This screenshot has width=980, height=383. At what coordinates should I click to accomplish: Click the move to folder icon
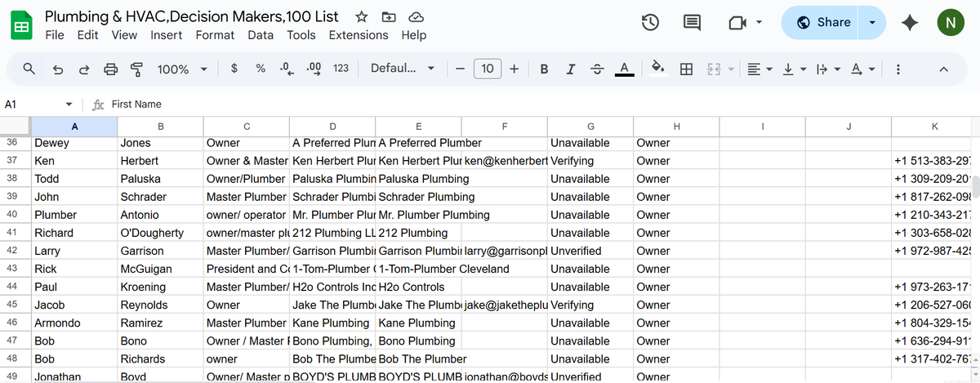pos(389,16)
